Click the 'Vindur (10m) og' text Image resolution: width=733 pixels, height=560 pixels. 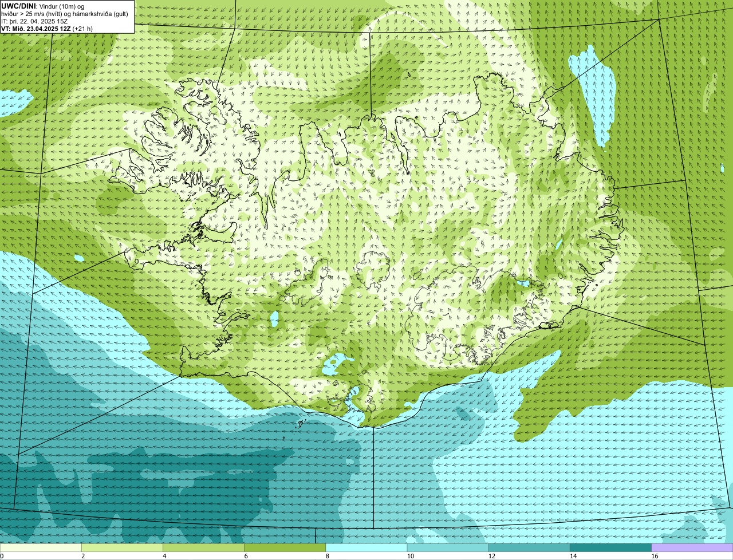coord(62,6)
